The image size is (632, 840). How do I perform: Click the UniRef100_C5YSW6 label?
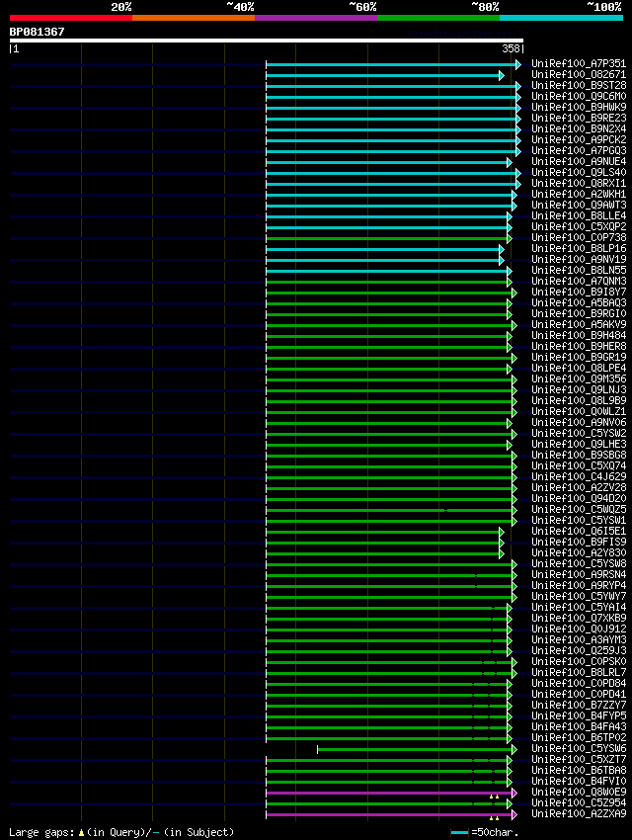[579, 749]
